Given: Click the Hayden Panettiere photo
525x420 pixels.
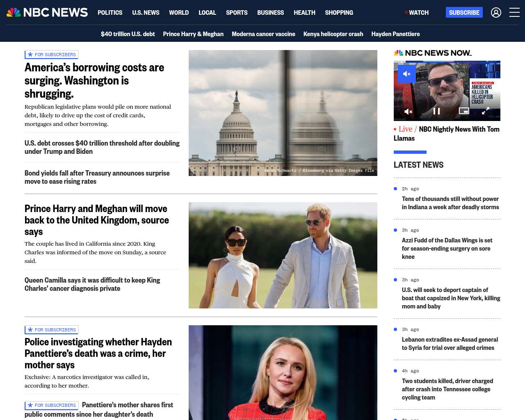Looking at the screenshot, I should click(283, 372).
